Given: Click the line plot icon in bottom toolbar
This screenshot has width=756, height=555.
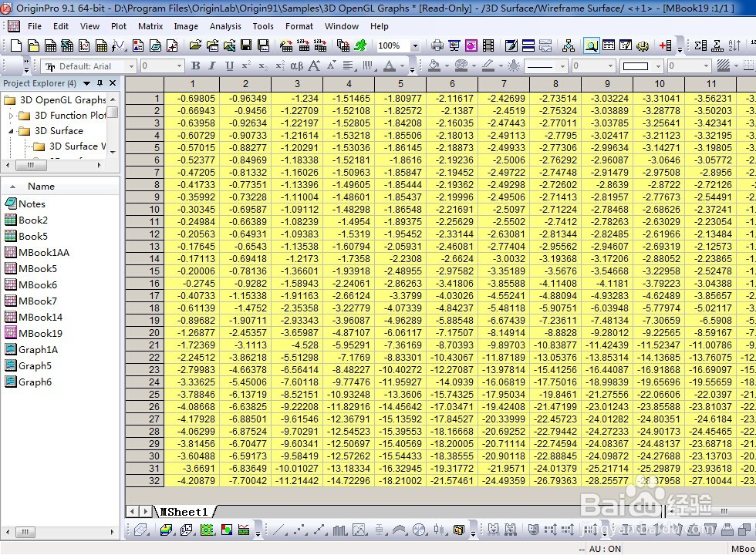Looking at the screenshot, I should point(279,530).
